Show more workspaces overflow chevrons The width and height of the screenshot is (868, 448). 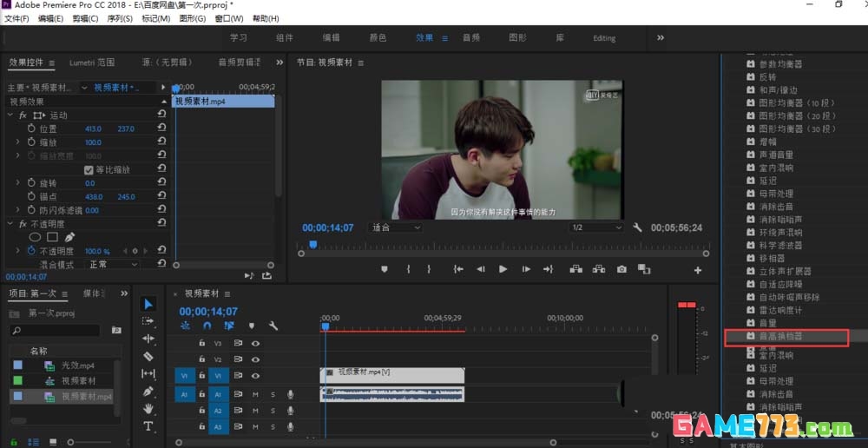point(661,37)
